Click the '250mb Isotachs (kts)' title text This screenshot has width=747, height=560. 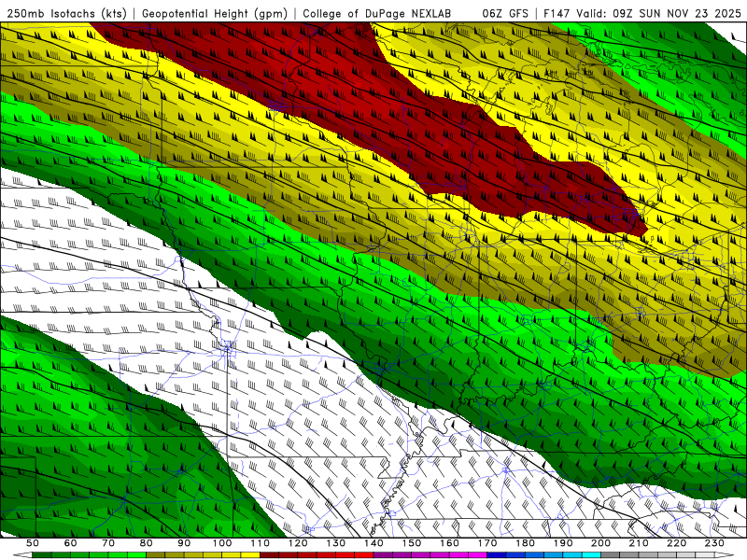point(66,13)
